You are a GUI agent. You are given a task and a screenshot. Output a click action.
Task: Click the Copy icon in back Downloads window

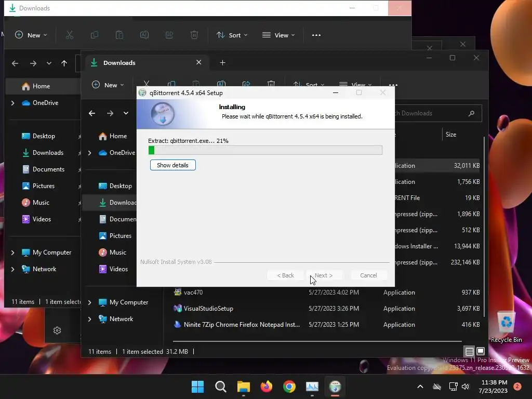tap(95, 35)
